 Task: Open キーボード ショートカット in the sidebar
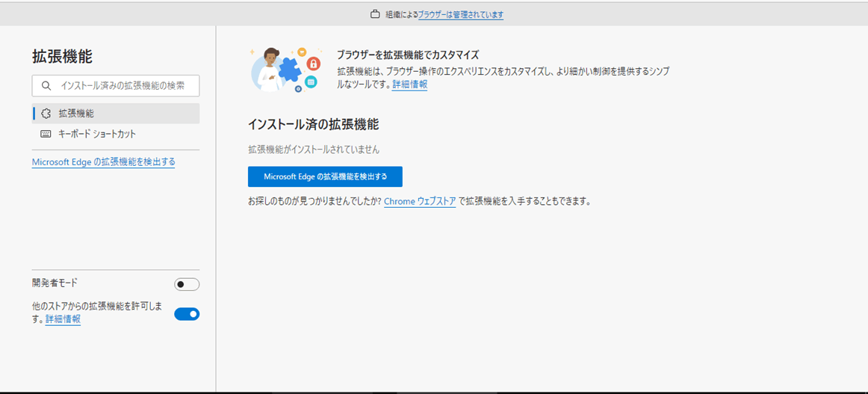[116, 134]
